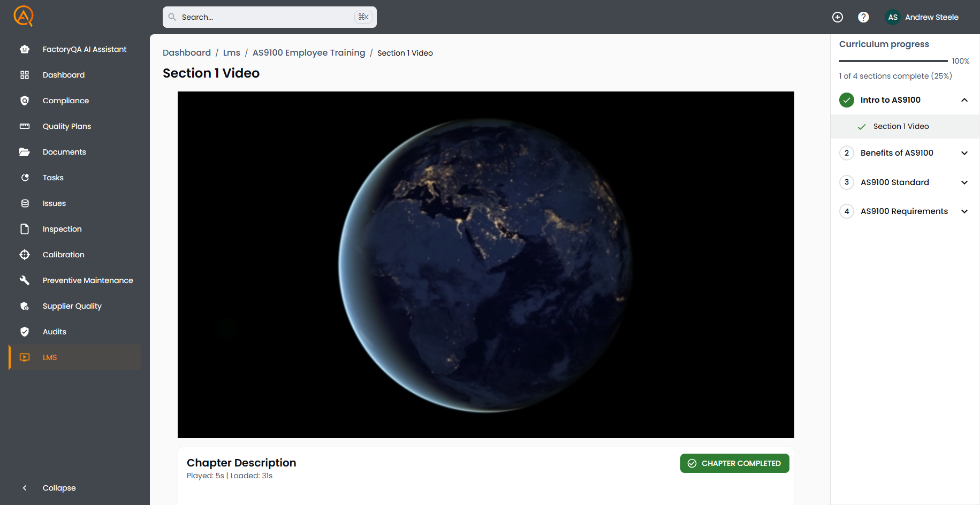
Task: Click the green checkmark next to Intro to AS9100
Action: [x=846, y=100]
